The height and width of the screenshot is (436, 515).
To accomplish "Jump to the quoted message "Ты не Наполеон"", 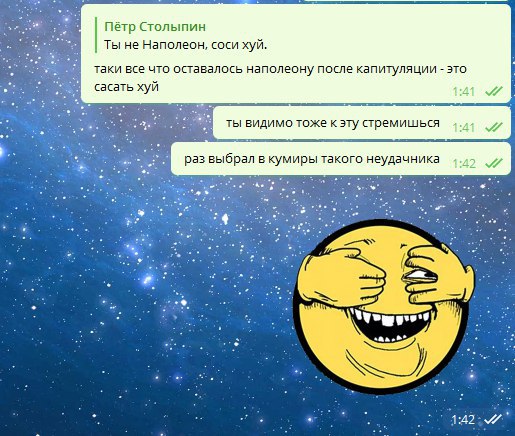I will click(x=186, y=44).
